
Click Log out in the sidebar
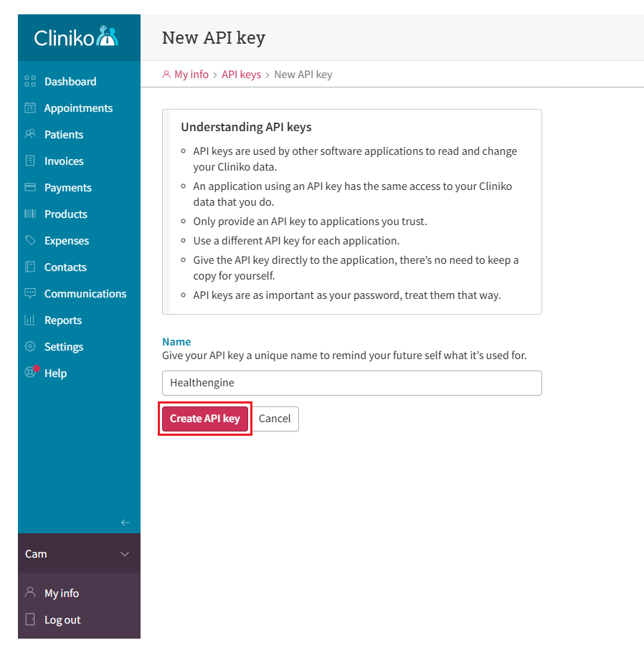point(62,620)
